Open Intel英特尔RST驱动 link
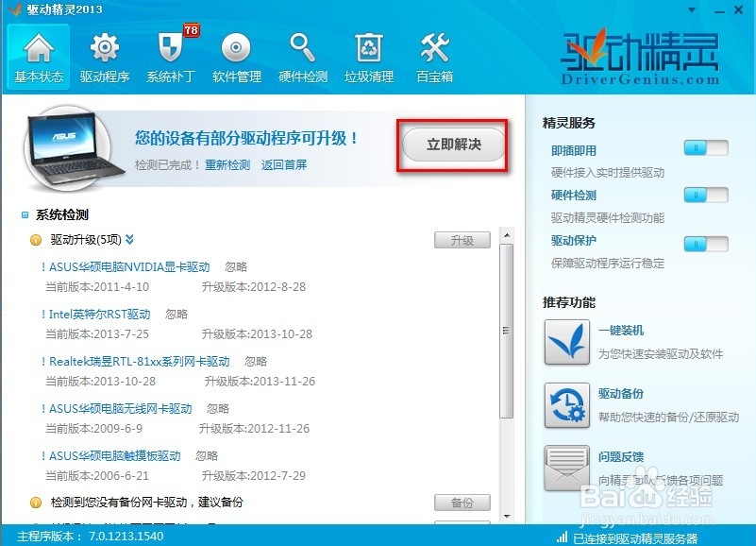756x546 pixels. 99,315
